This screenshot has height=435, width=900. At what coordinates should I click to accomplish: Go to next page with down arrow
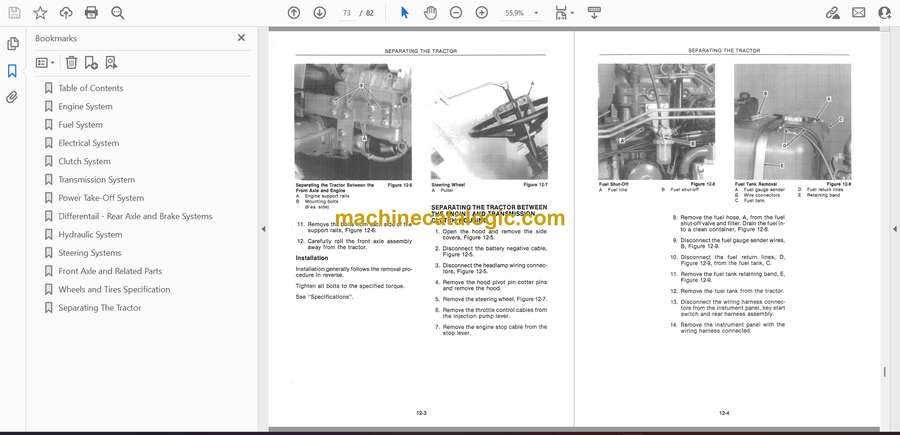click(x=319, y=13)
